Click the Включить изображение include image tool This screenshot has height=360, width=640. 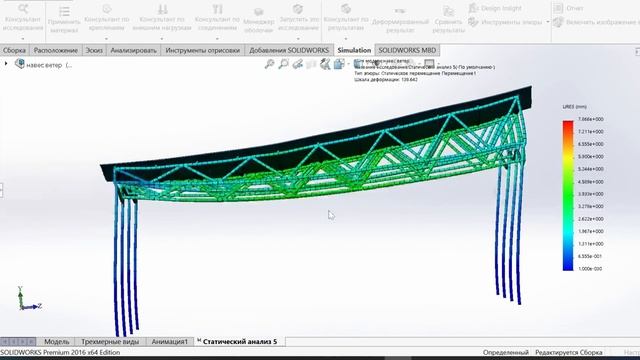point(596,22)
